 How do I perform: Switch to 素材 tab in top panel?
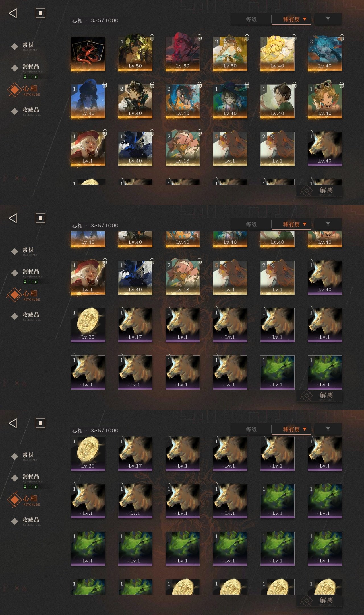click(28, 46)
